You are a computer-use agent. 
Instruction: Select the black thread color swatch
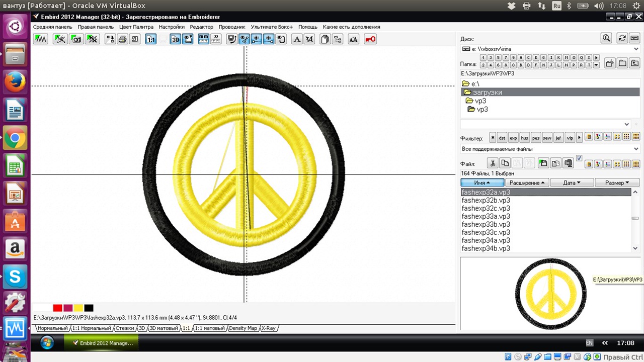pos(89,308)
